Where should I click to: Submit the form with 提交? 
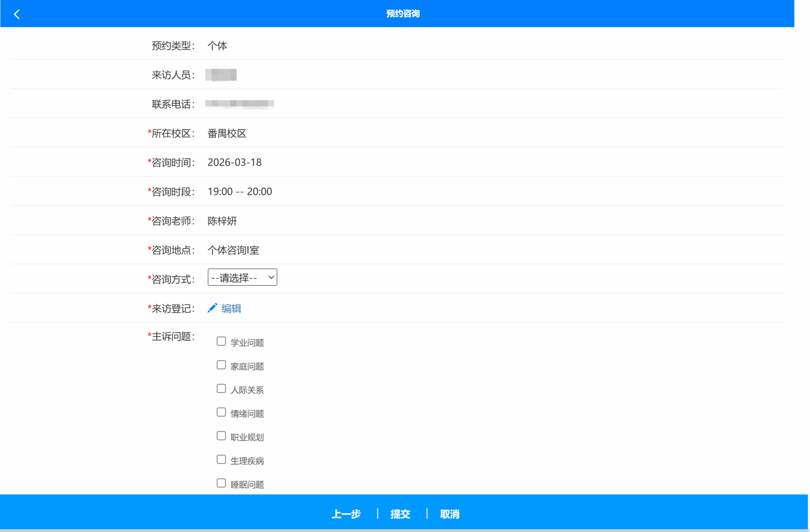(400, 514)
